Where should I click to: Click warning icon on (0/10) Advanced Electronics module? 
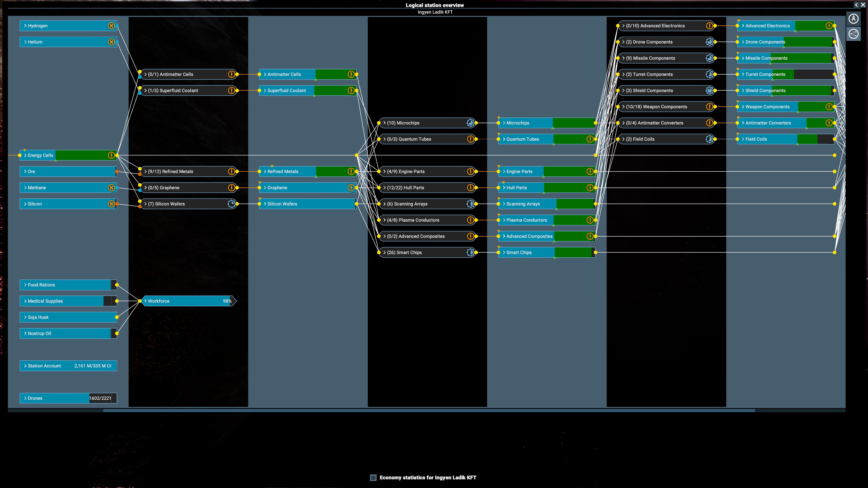[709, 26]
